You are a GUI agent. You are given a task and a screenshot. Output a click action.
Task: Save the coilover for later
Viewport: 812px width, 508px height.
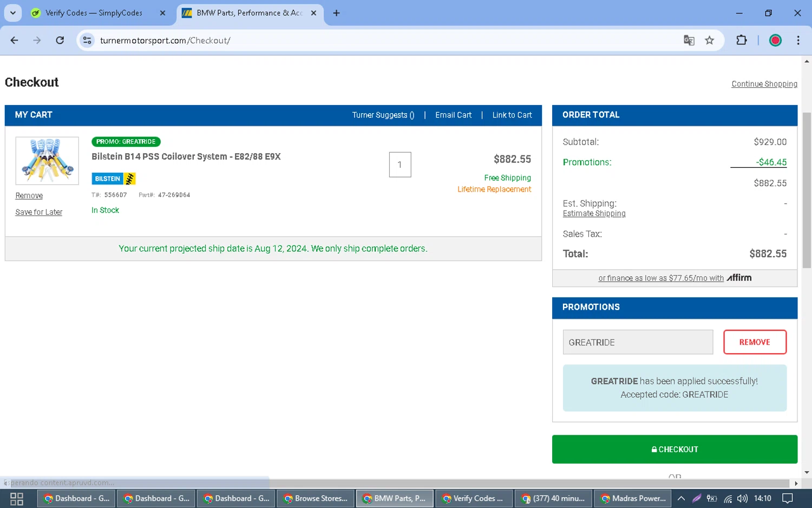39,212
